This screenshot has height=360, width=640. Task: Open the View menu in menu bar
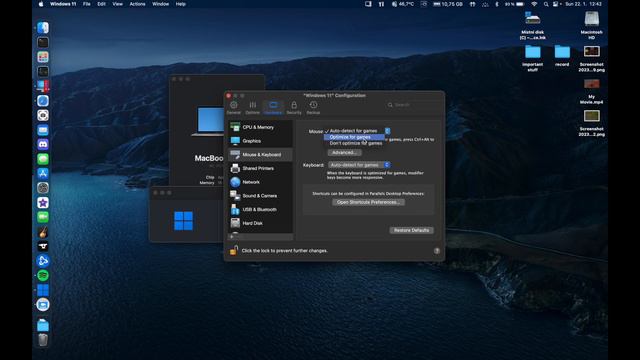pos(118,4)
